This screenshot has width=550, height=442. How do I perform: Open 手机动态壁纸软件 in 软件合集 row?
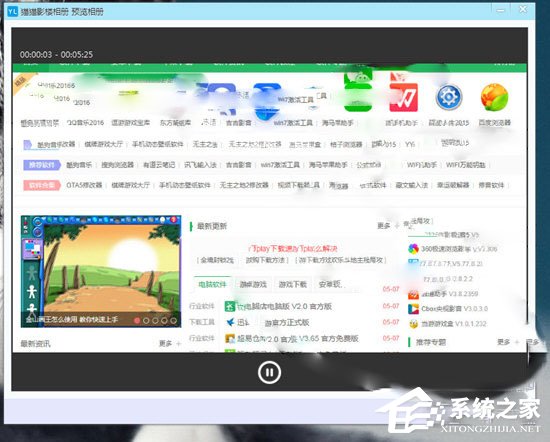click(185, 185)
